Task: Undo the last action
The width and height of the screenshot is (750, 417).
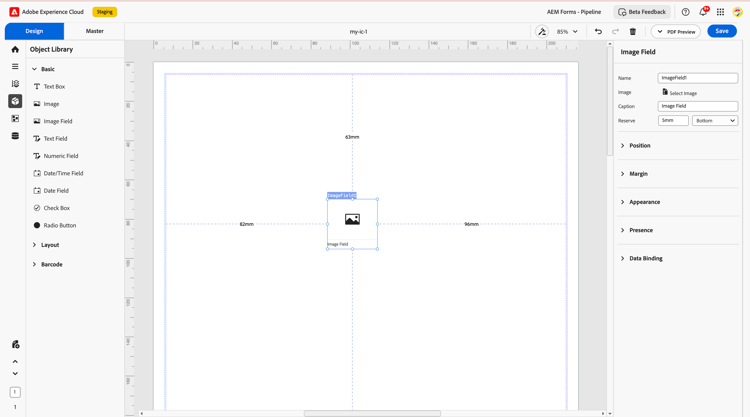Action: click(598, 32)
